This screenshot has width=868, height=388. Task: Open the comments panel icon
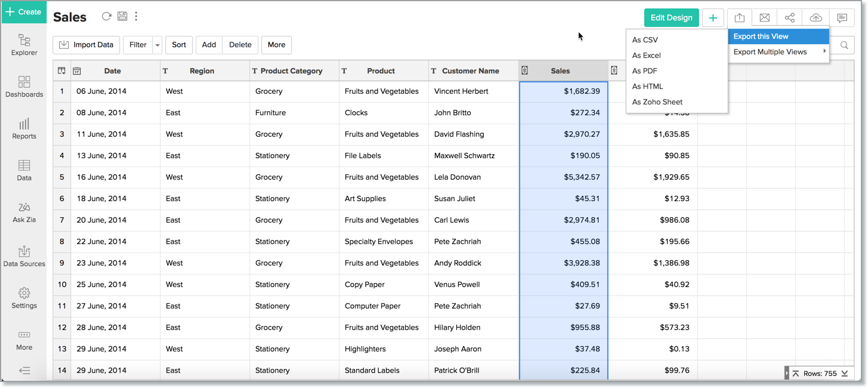coord(842,17)
